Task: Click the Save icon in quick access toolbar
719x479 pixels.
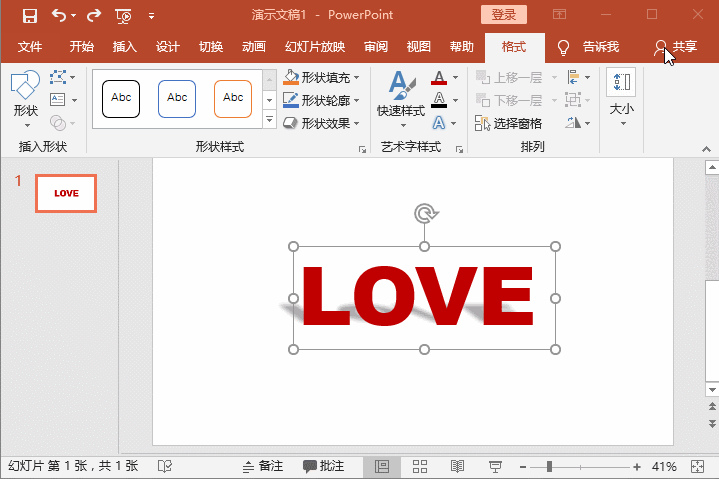Action: coord(29,15)
